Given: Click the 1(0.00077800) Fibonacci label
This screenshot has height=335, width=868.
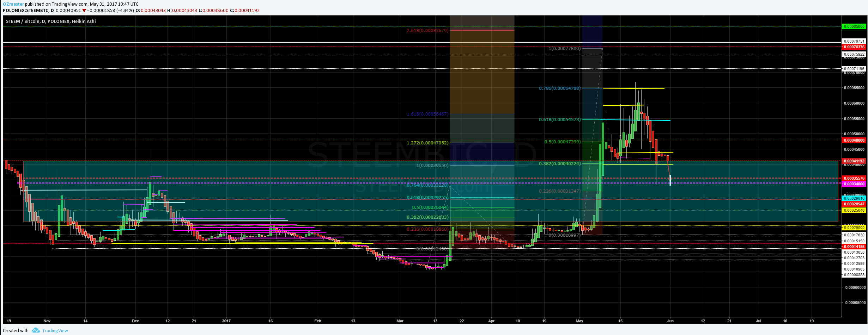Looking at the screenshot, I should click(x=564, y=48).
